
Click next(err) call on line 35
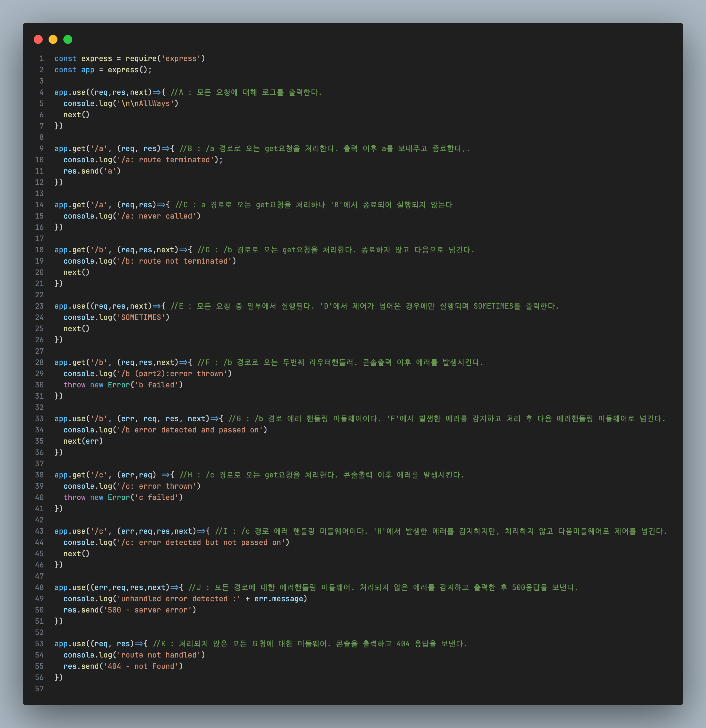83,441
